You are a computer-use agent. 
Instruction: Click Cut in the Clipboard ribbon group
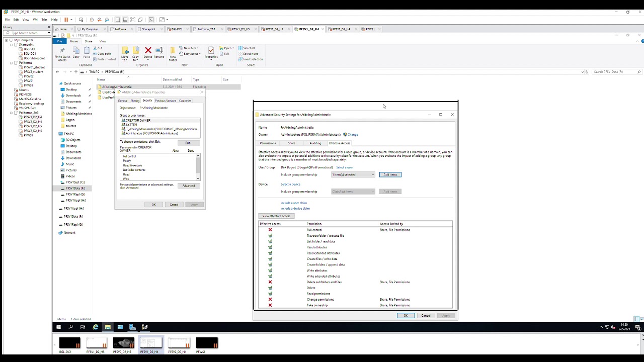98,48
